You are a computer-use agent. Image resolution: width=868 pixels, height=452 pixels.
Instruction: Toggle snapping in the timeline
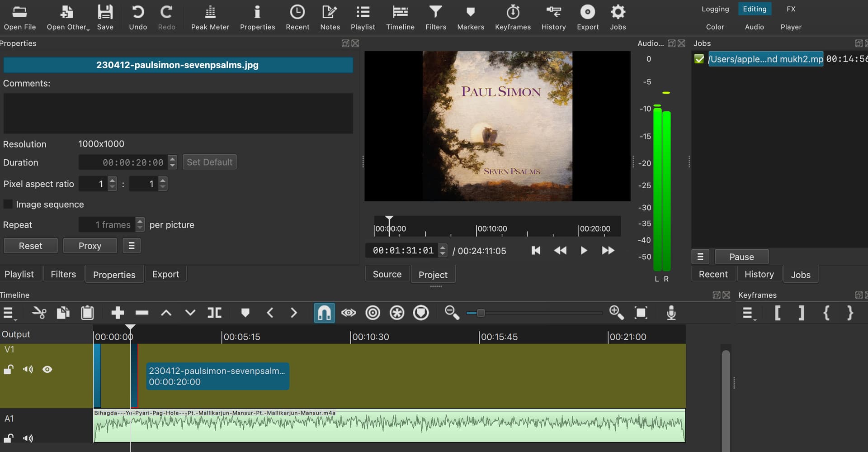coord(324,312)
